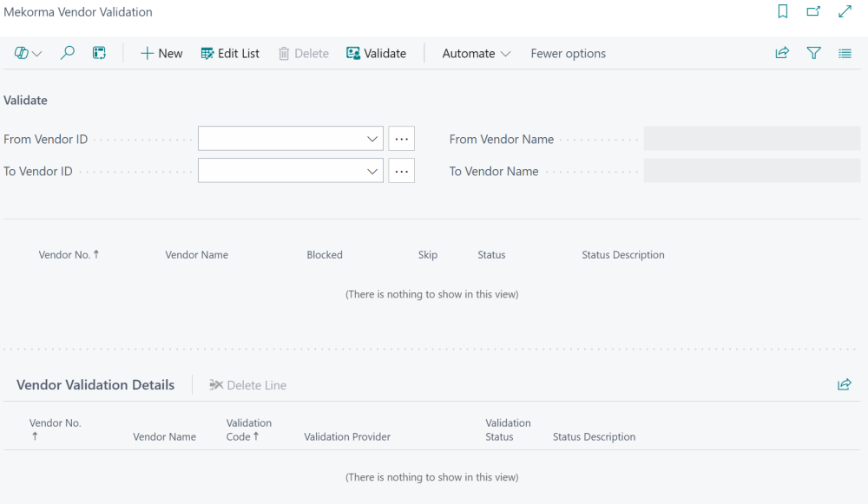The width and height of the screenshot is (868, 504).
Task: Bookmark this Mekorma Vendor Validation page
Action: click(784, 11)
